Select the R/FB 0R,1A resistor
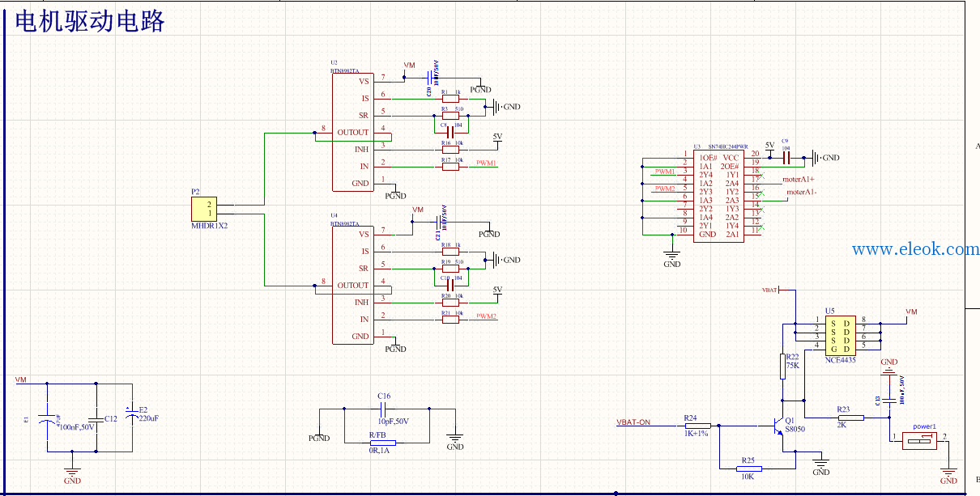Viewport: 980px width, 496px height. tap(382, 443)
